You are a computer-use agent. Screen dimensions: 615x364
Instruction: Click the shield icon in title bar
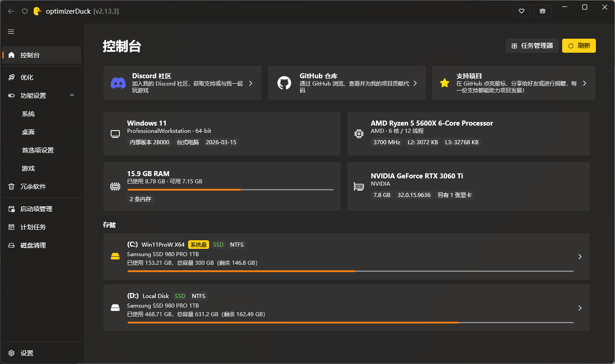coord(25,11)
